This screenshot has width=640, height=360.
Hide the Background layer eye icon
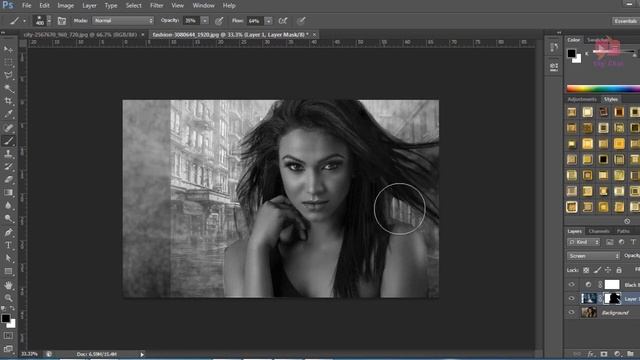coord(571,312)
